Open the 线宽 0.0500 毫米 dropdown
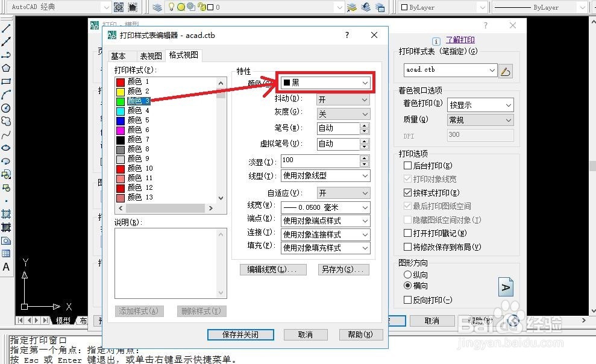596x364 pixels. pyautogui.click(x=325, y=207)
